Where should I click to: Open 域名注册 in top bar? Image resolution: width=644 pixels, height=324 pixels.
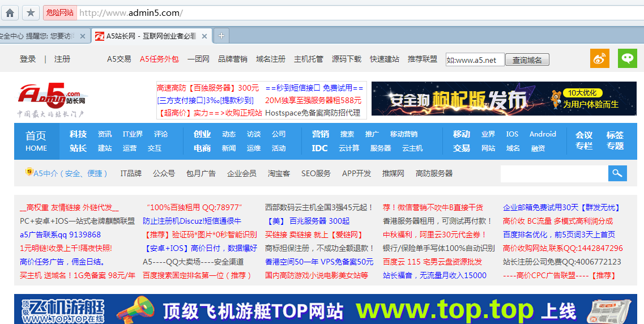pyautogui.click(x=270, y=59)
